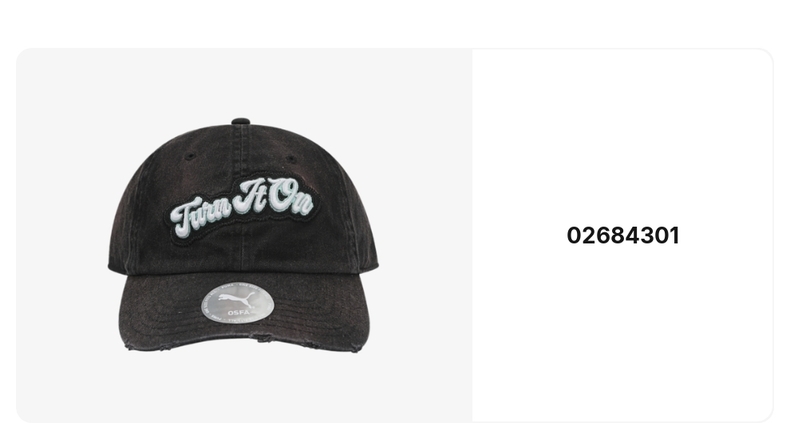Click the white panel below product code

click(623, 333)
